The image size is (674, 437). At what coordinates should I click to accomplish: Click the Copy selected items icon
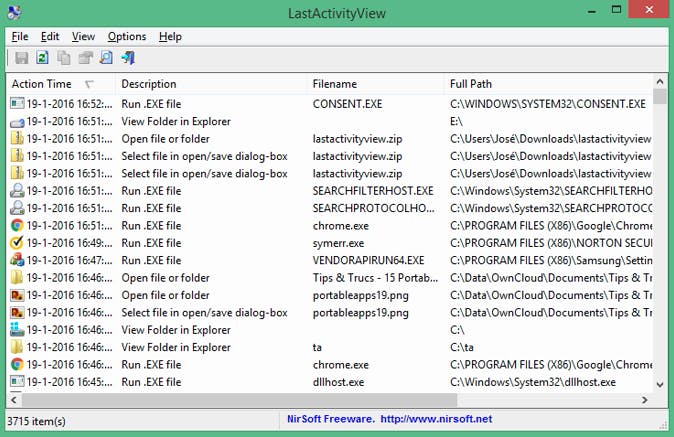pyautogui.click(x=64, y=58)
